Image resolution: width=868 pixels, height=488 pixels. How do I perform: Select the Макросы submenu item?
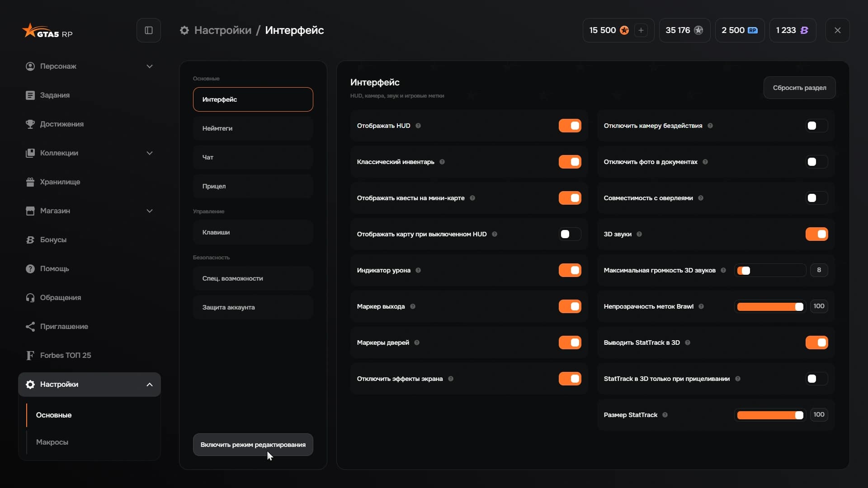(52, 442)
